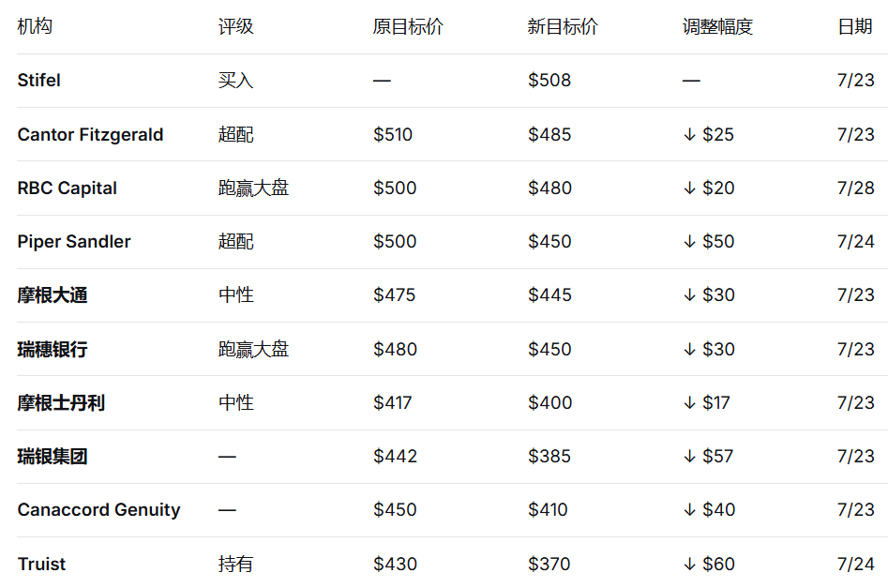Viewport: 888px width, 588px height.
Task: Click the down arrow beside $60
Action: pos(689,565)
